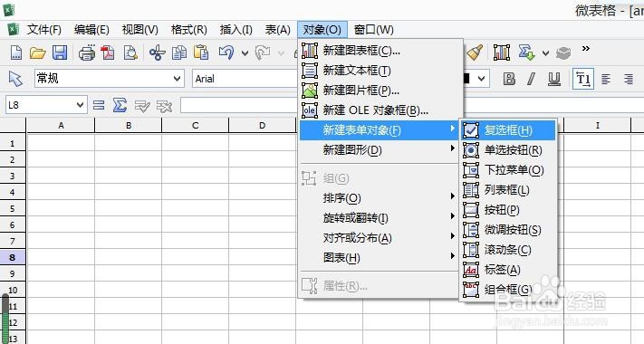Viewport: 644px width, 344px height.
Task: Click the database stack icon
Action: tap(563, 53)
